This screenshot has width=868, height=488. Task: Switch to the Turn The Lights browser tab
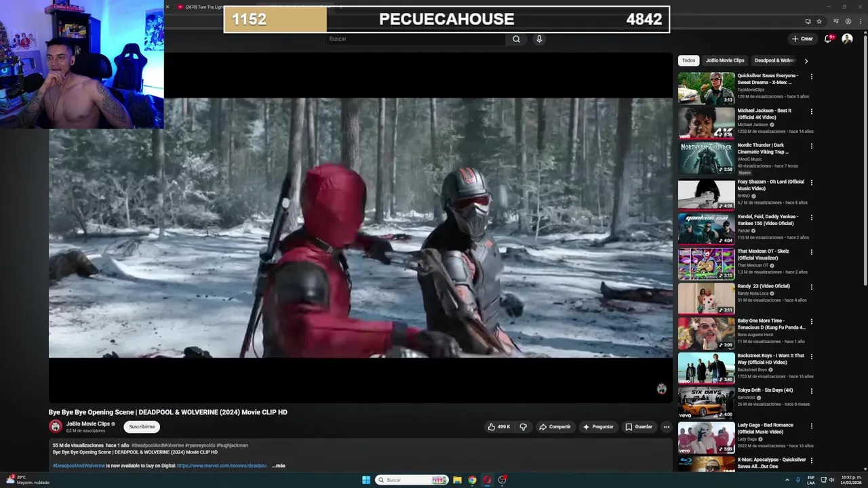pyautogui.click(x=203, y=7)
